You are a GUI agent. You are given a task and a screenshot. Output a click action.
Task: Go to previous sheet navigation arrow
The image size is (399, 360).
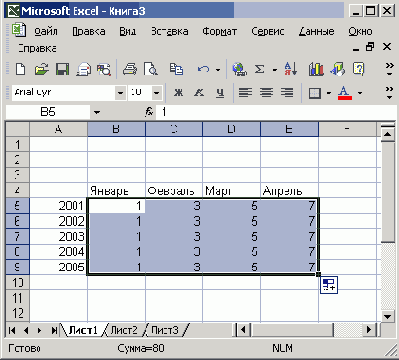[x=26, y=330]
